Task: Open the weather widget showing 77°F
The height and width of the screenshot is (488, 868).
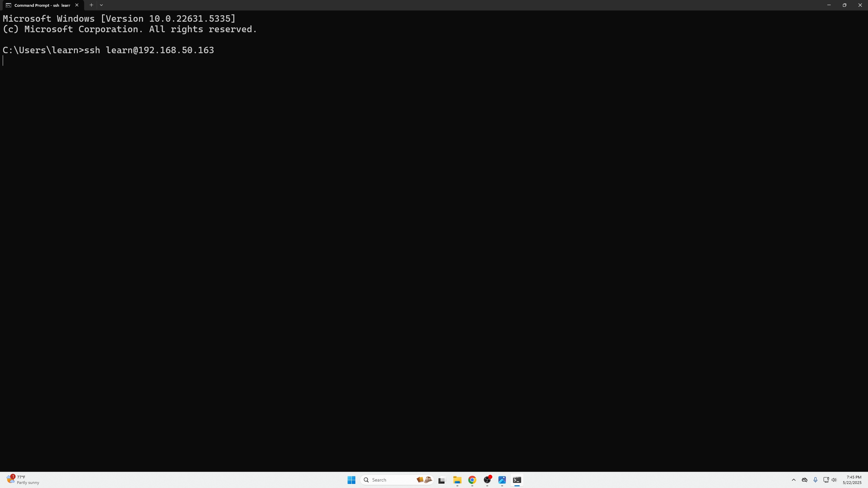Action: coord(22,480)
